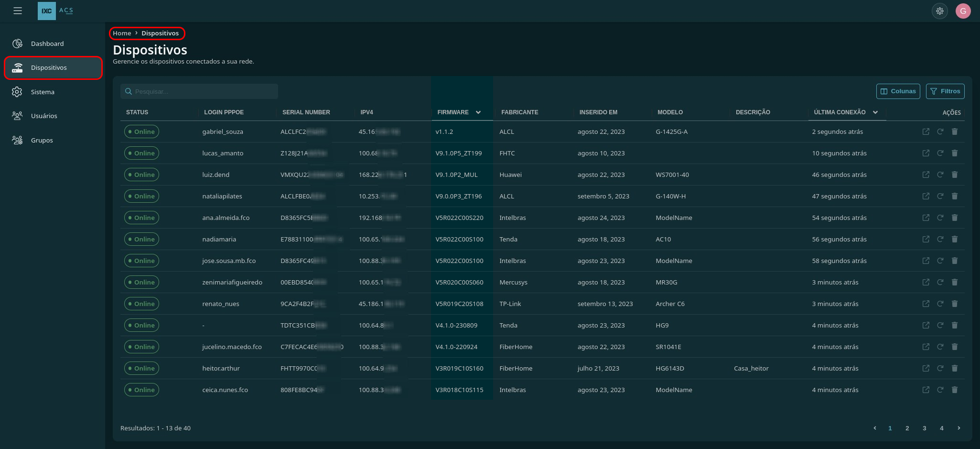Refresh device jucelino.macedo.fco
Screen dimensions: 980x449
pos(940,347)
